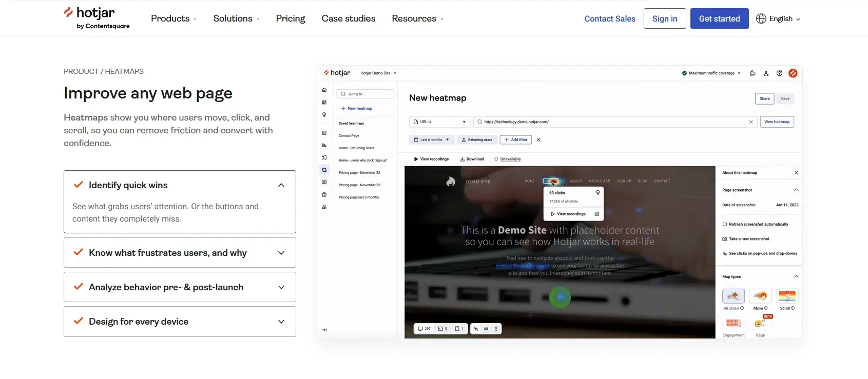The image size is (868, 379).
Task: Open the Products menu
Action: [x=173, y=18]
